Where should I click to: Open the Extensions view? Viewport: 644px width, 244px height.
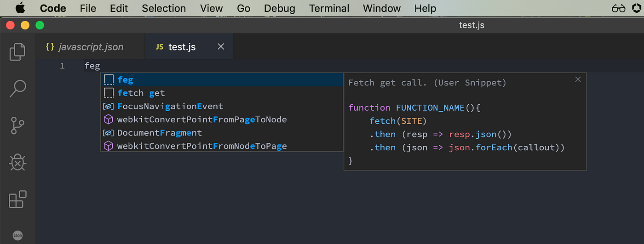[x=17, y=199]
